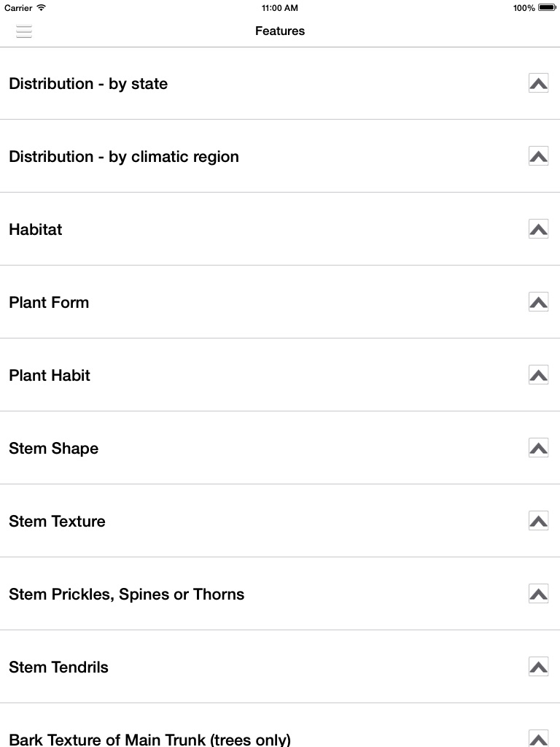The width and height of the screenshot is (560, 747).
Task: Choose the Plant Habit label
Action: (x=50, y=376)
